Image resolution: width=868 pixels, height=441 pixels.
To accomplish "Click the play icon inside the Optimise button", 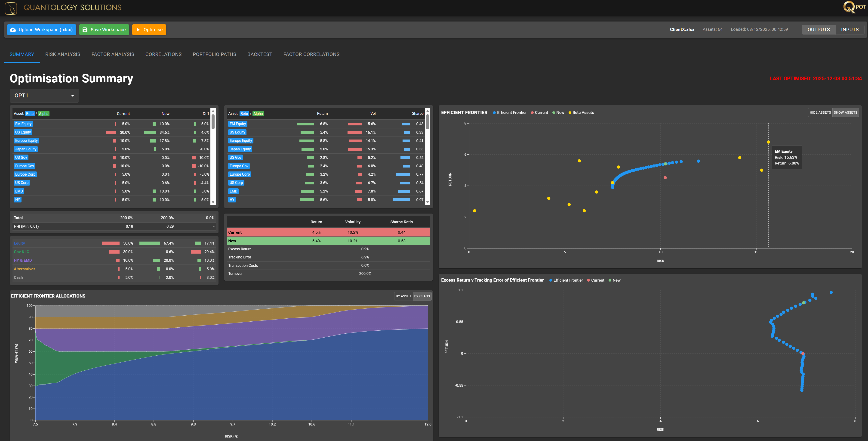I will [139, 30].
